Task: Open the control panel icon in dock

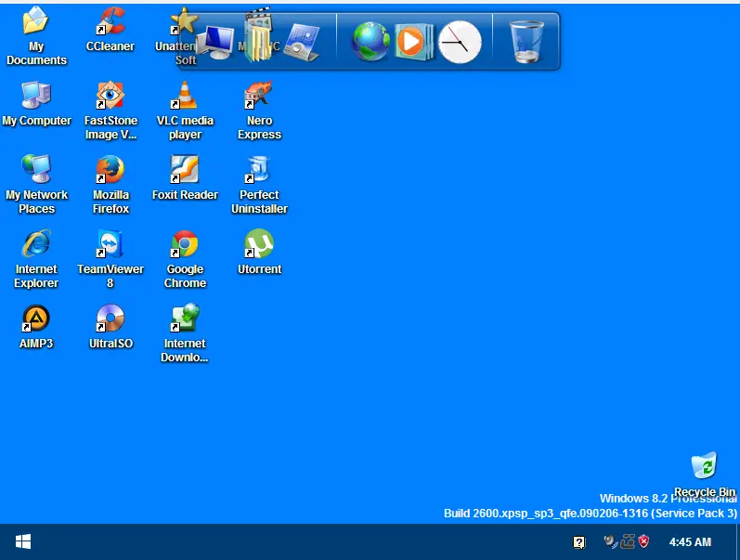Action: [x=303, y=43]
